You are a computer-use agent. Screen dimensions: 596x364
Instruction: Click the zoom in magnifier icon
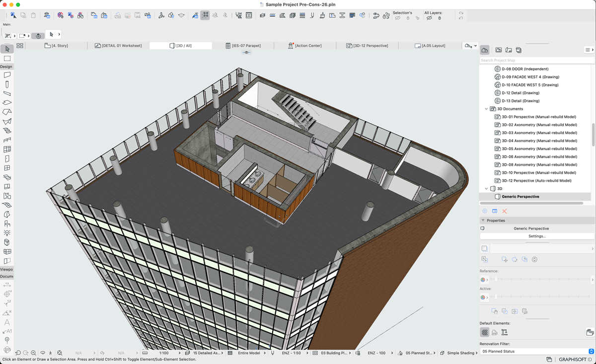33,353
